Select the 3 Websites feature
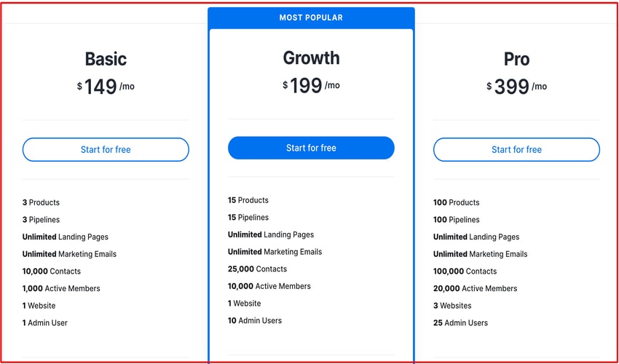The height and width of the screenshot is (364, 619). pos(452,306)
